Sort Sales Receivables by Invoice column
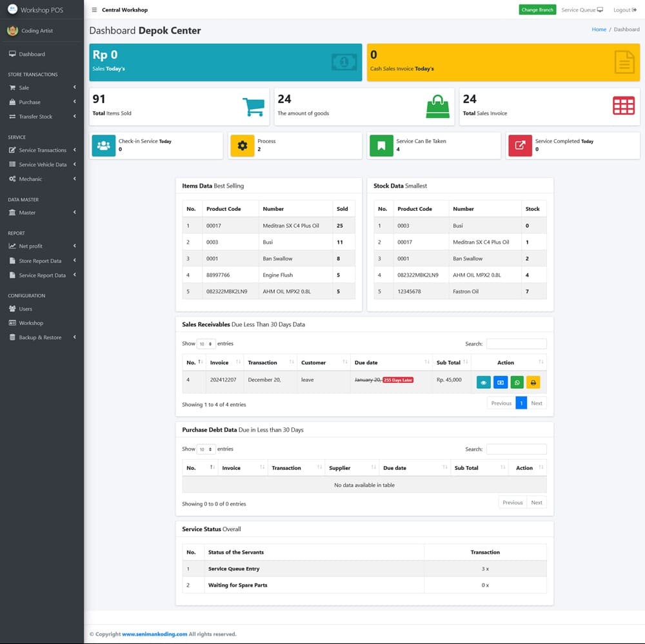Viewport: 645px width, 644px height. pos(224,362)
